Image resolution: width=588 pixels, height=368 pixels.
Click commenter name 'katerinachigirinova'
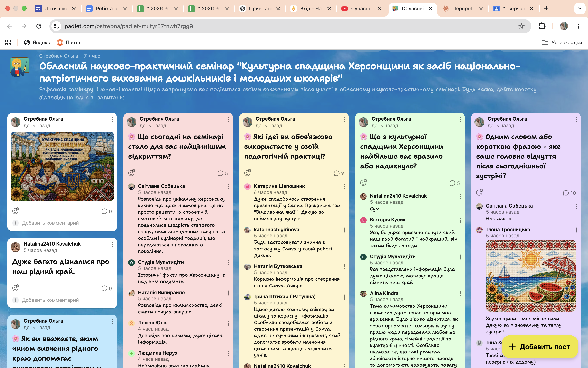(x=276, y=230)
